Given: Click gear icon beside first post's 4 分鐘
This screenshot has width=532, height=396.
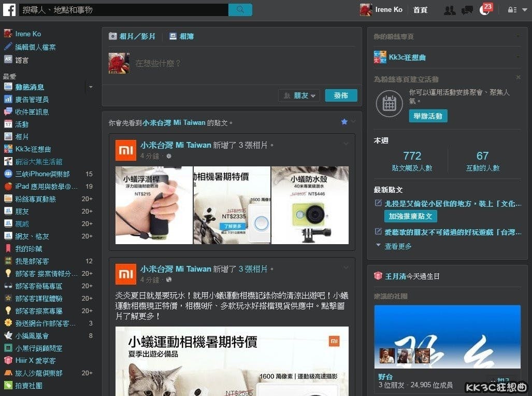Looking at the screenshot, I should click(169, 156).
